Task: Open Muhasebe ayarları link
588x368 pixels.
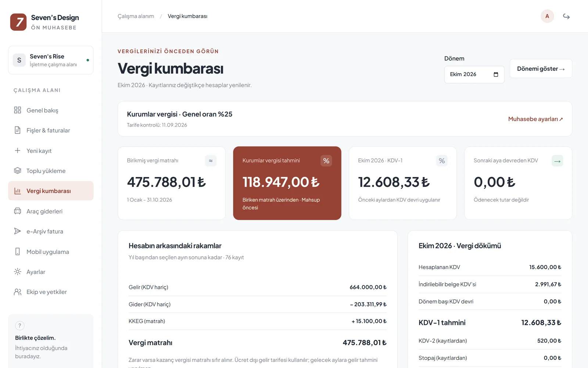Action: coord(535,119)
